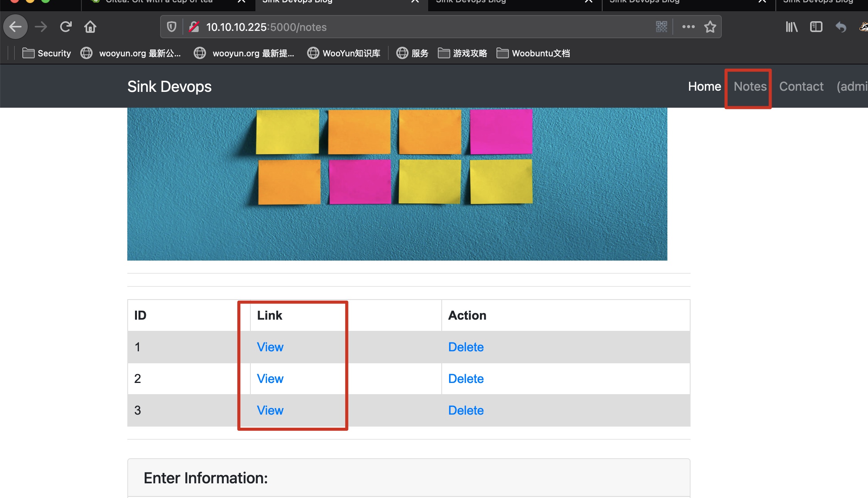Click the browser back arrow button
Image resolution: width=868 pixels, height=498 pixels.
click(15, 27)
